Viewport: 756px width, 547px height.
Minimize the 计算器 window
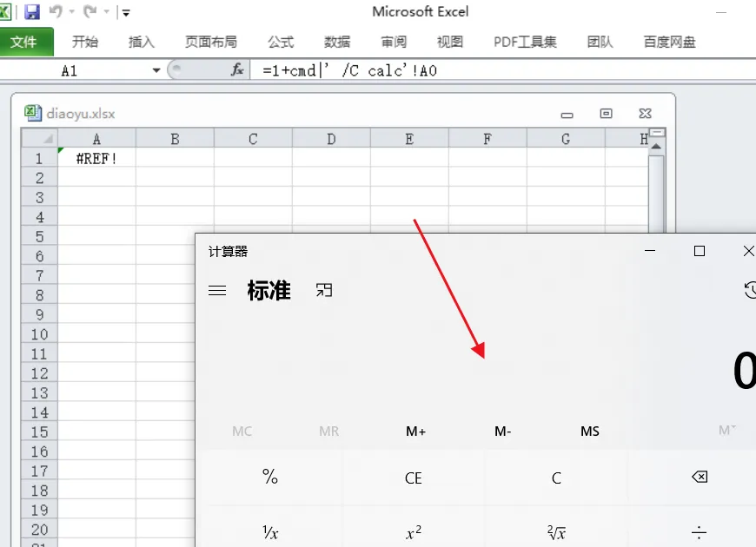point(650,251)
